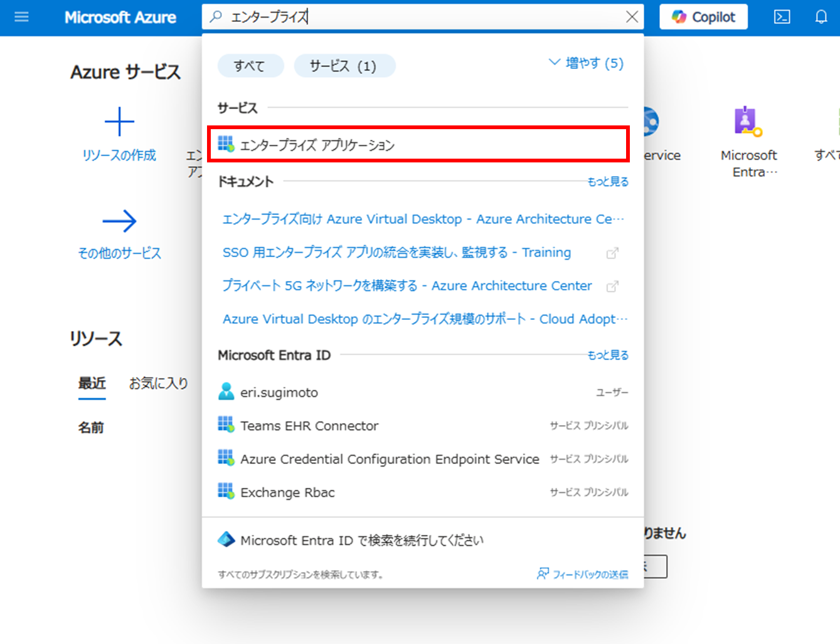Open the Microsoft Entra service icon
Screen dimensions: 840x644
point(748,122)
